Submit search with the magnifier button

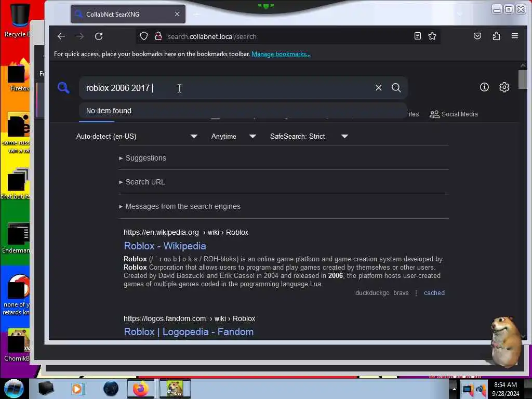396,88
